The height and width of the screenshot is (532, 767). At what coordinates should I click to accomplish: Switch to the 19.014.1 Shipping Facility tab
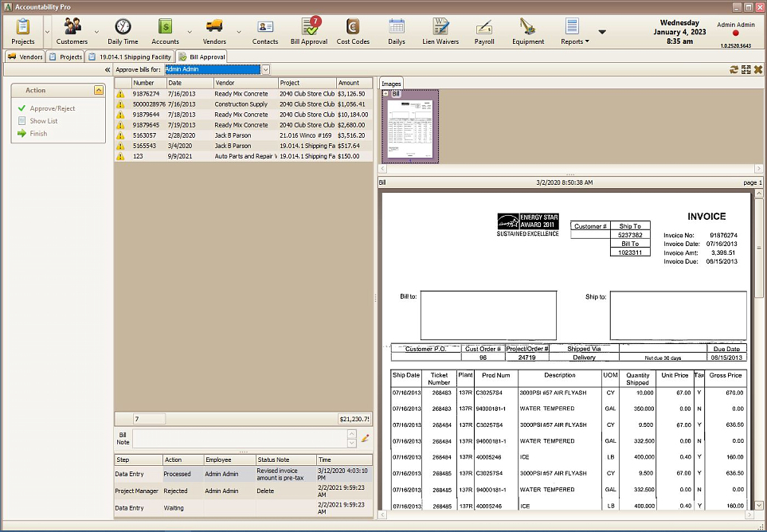tap(130, 57)
